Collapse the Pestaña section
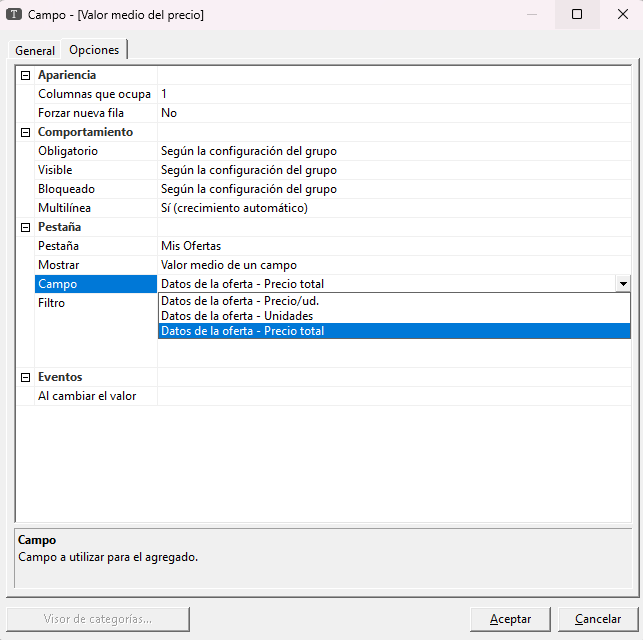Screen dimensions: 643x640 (26, 227)
